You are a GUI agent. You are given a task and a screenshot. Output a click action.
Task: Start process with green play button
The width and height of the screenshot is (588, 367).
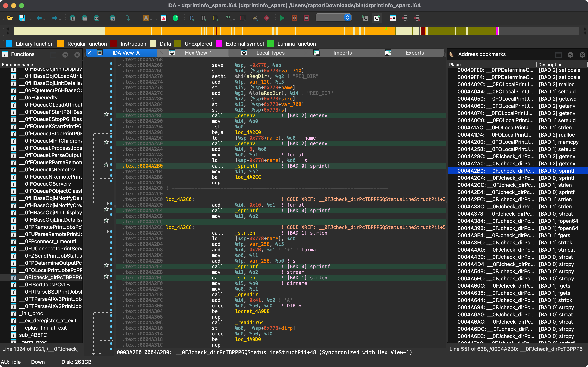282,18
